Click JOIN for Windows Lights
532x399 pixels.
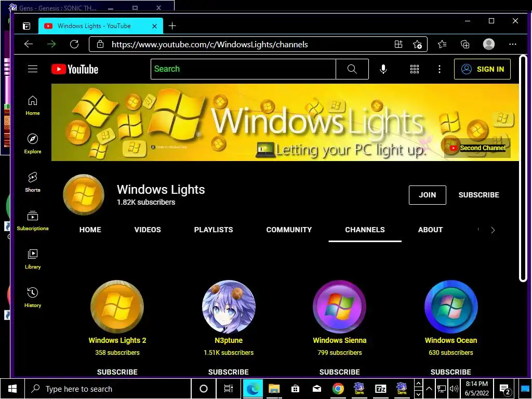pos(428,195)
